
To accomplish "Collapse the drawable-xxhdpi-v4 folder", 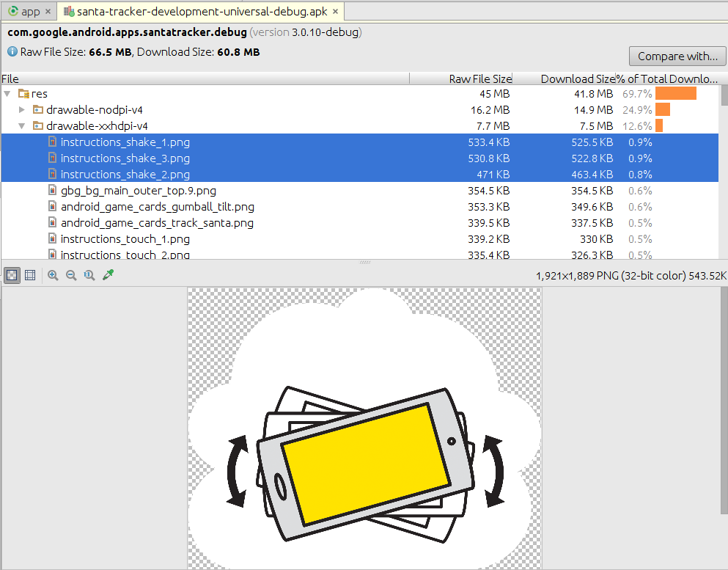I will click(21, 125).
